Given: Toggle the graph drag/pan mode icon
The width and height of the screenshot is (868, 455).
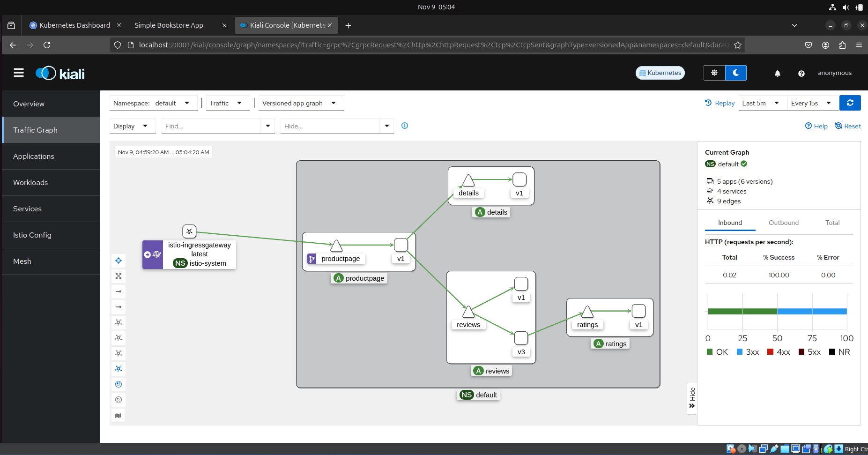Looking at the screenshot, I should coord(119,261).
